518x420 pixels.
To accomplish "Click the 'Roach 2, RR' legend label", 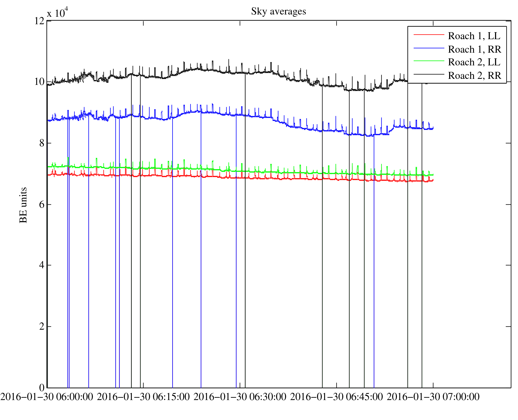I will (x=474, y=76).
